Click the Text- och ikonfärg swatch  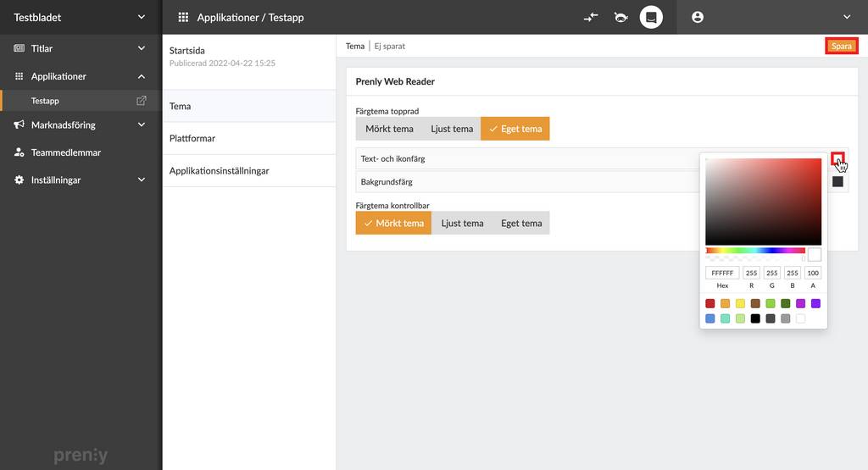[837, 158]
